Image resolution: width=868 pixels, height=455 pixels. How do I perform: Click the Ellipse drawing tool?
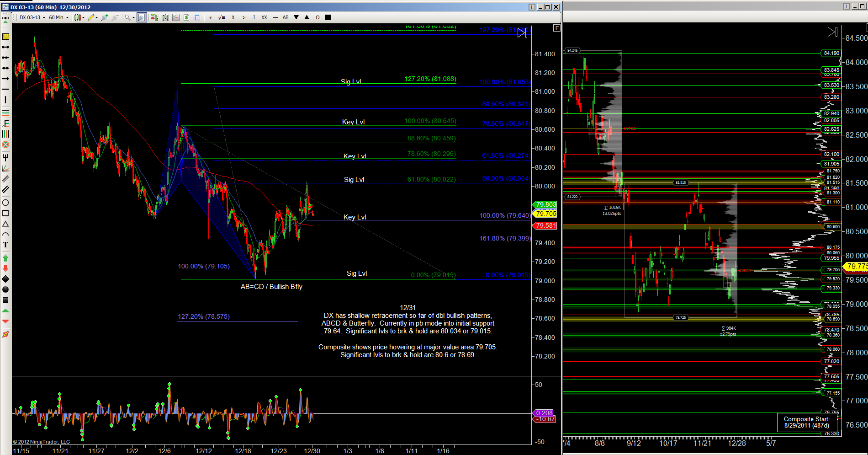point(5,203)
